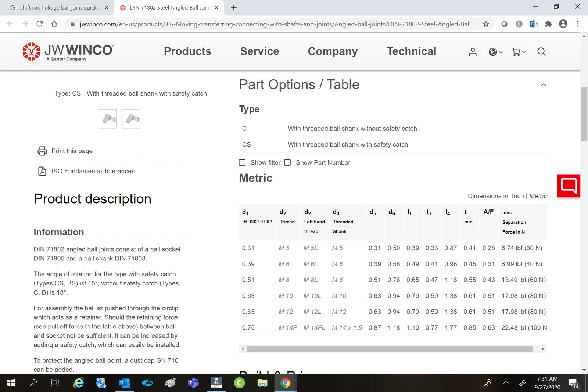The image size is (588, 392).
Task: Open the Products menu
Action: tap(187, 51)
